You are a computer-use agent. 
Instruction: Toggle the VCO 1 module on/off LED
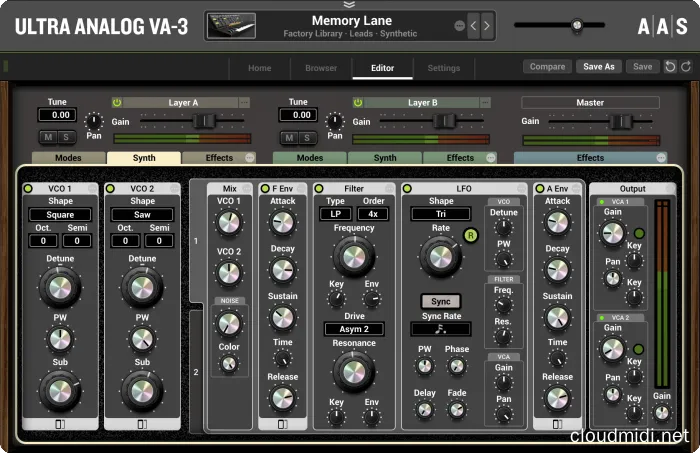pos(30,188)
